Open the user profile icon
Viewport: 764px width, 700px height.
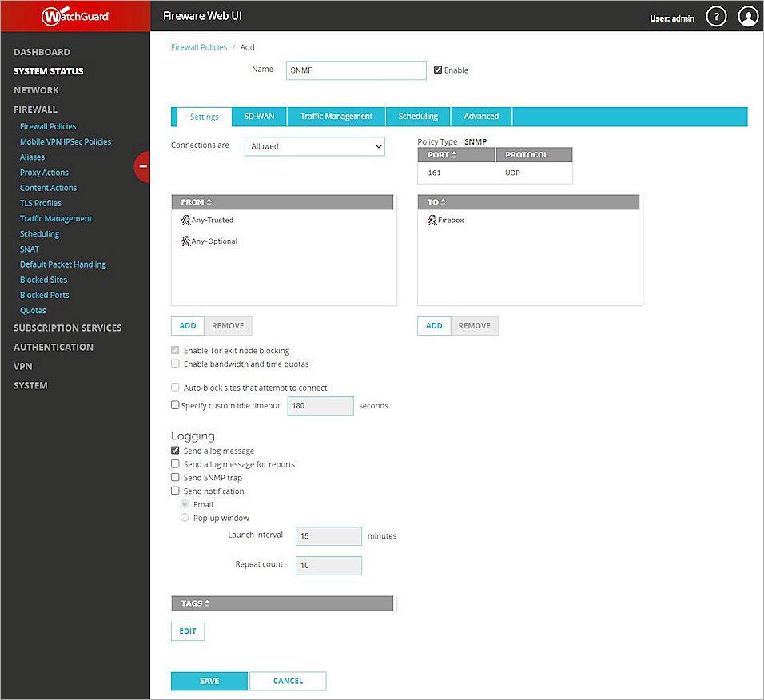point(748,17)
